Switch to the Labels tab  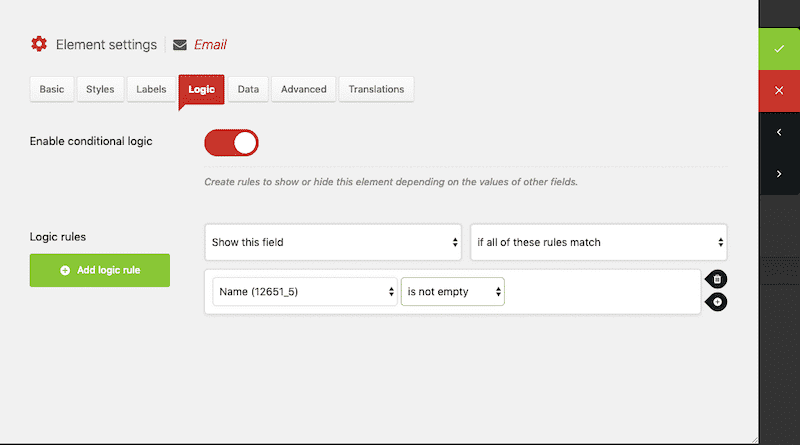point(151,89)
